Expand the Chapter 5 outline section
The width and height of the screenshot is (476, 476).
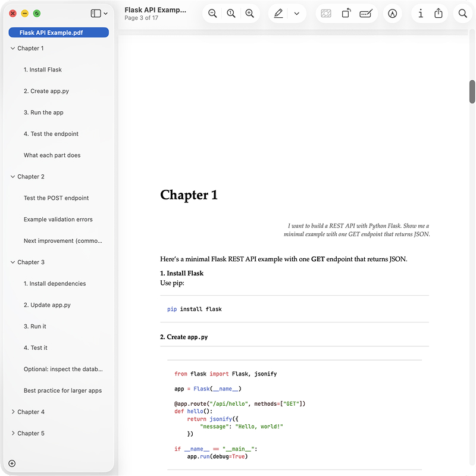tap(12, 433)
